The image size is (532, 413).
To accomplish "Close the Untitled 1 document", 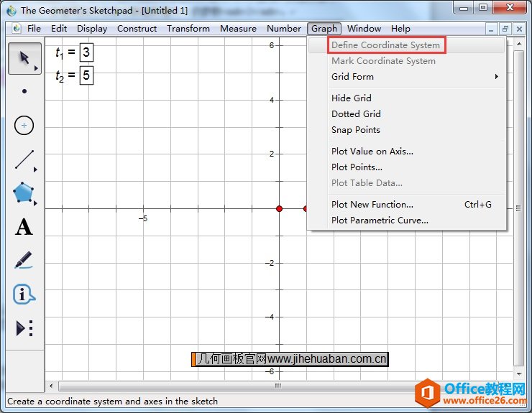I will [x=519, y=29].
